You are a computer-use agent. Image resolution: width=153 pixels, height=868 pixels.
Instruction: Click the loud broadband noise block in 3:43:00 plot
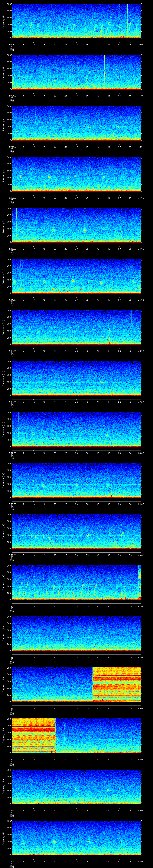point(34,736)
